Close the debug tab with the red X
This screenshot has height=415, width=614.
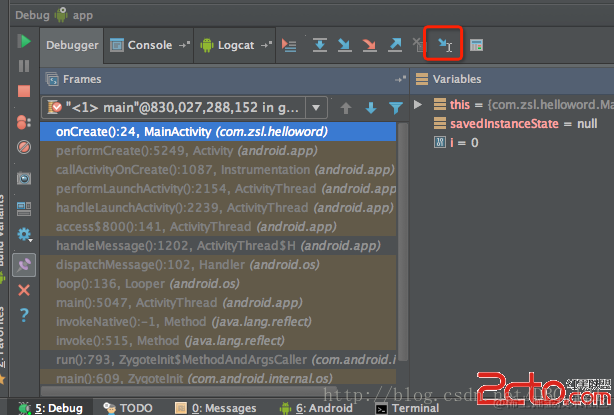point(24,290)
